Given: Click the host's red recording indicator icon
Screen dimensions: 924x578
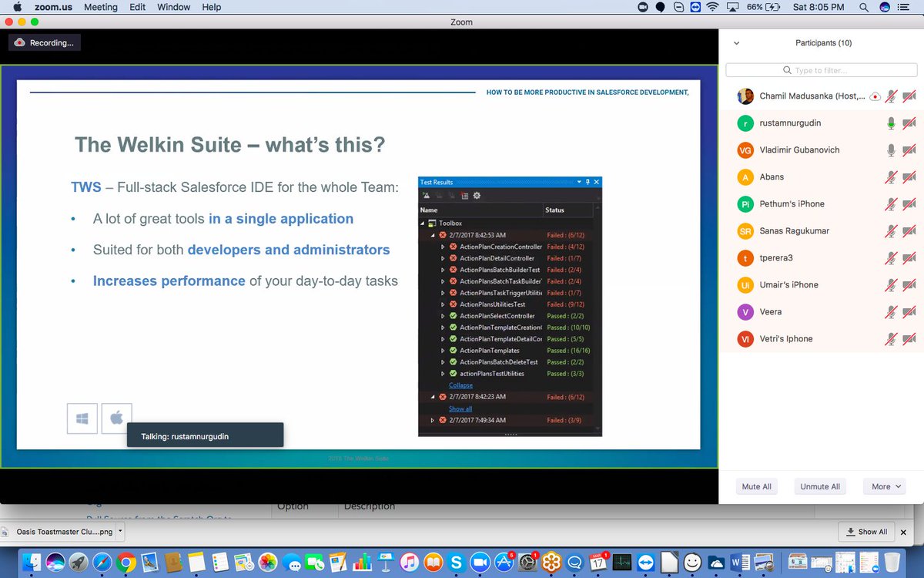Looking at the screenshot, I should click(x=874, y=96).
